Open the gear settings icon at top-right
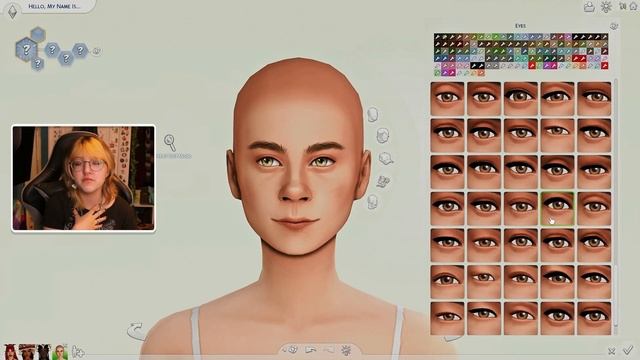The width and height of the screenshot is (640, 360). click(x=606, y=7)
